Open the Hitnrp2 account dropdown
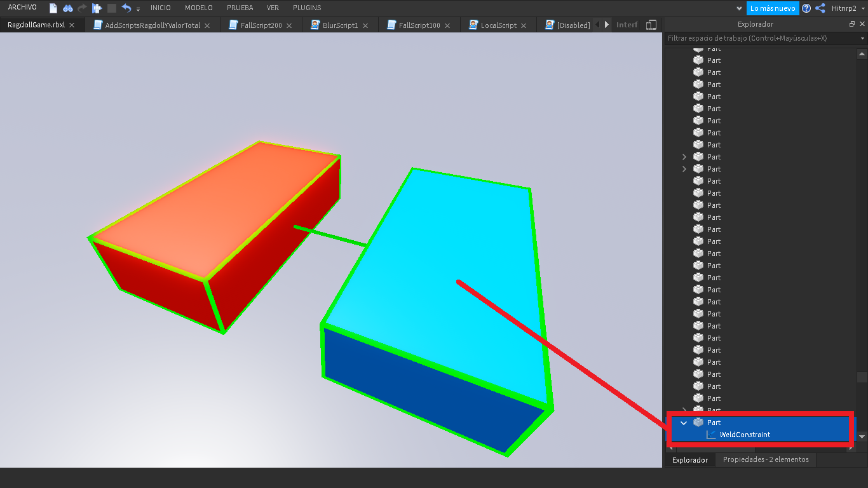Screen dimensions: 868x488 (848, 8)
